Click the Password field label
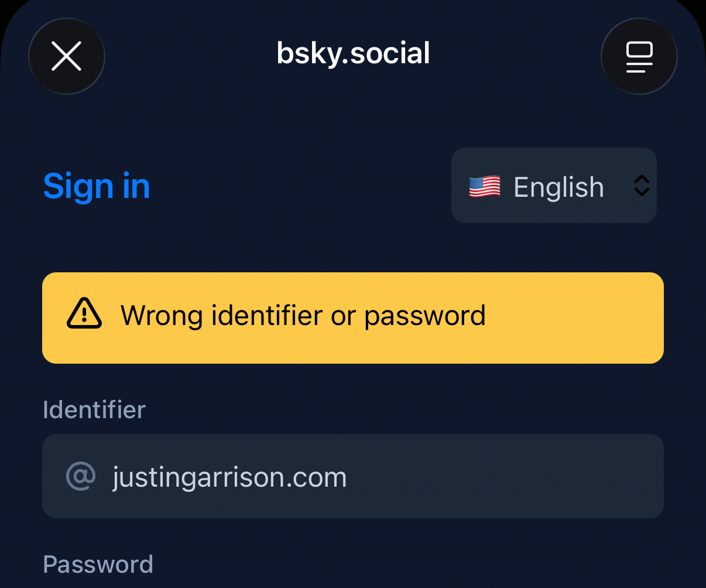 pos(98,565)
